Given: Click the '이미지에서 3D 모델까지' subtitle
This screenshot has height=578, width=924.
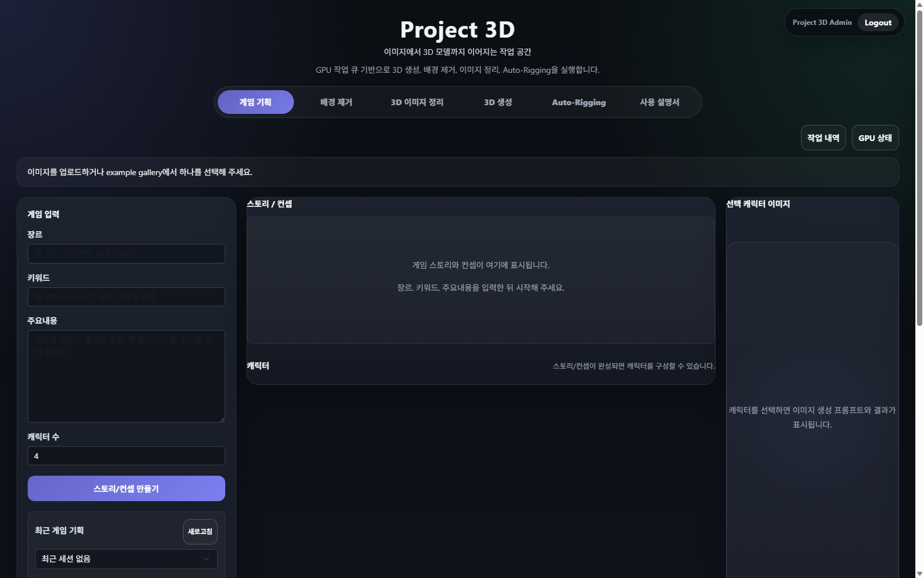Looking at the screenshot, I should coord(457,52).
